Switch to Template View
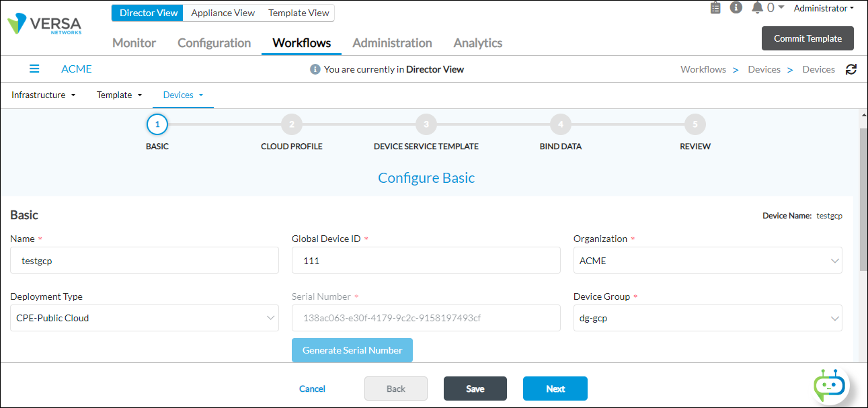Screen dimensions: 868x408 click(x=299, y=13)
